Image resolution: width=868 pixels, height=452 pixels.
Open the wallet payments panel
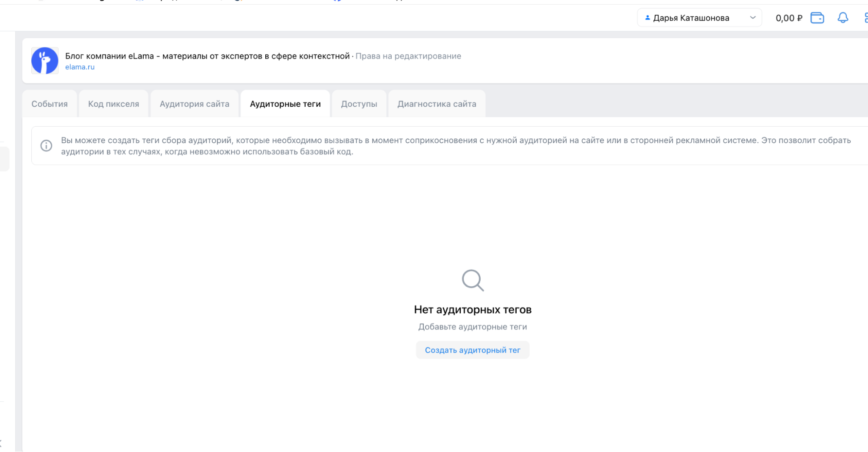817,18
